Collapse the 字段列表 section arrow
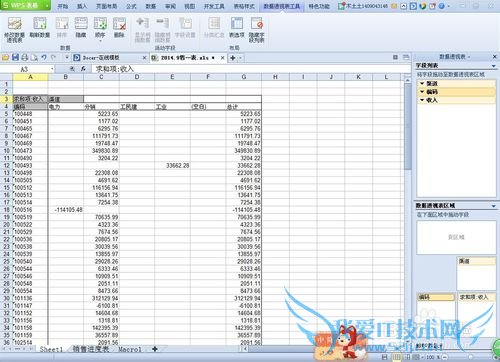This screenshot has height=362, width=500. coord(494,66)
